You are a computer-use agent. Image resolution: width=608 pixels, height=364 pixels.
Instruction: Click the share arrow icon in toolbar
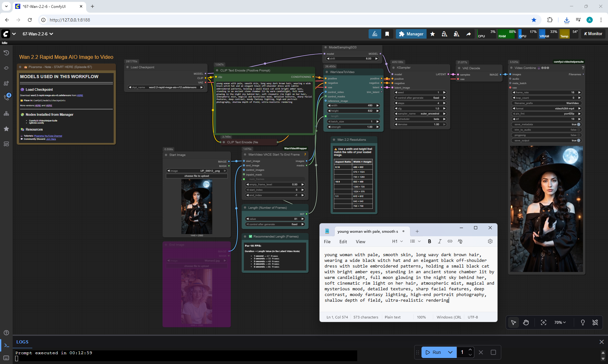(x=468, y=34)
